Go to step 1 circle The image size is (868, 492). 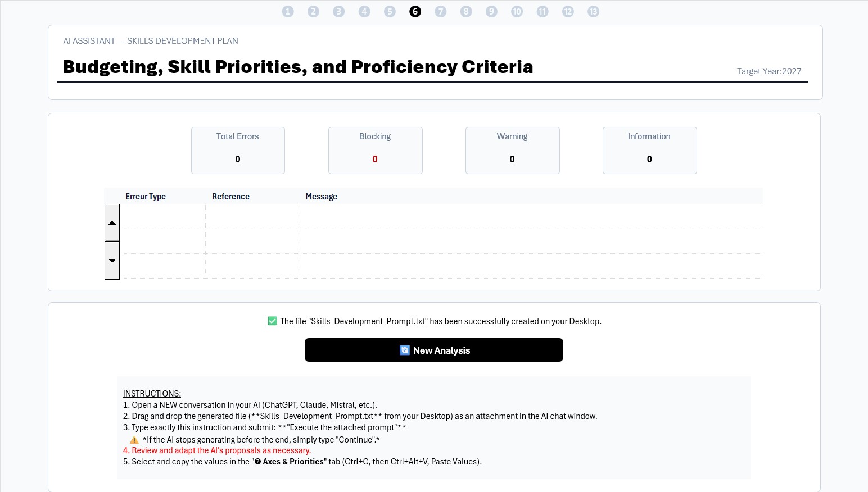tap(288, 11)
